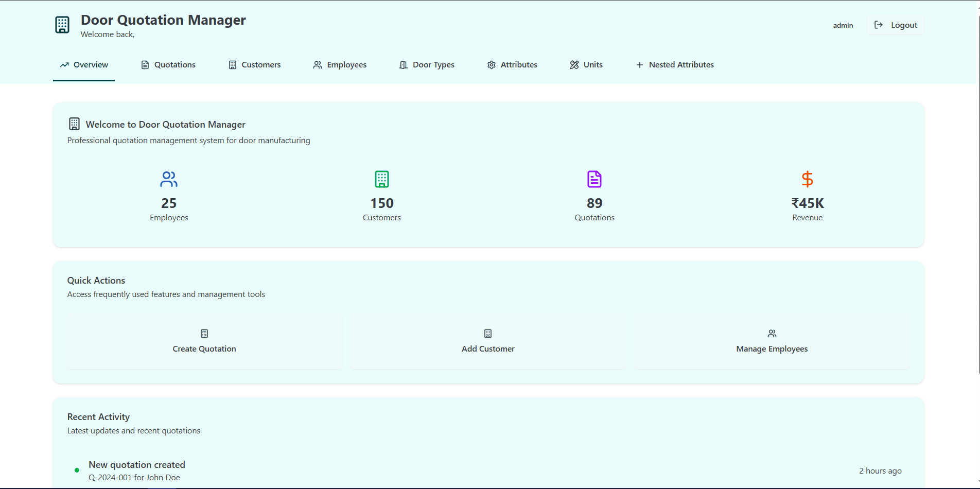Click the logout arrow icon
The width and height of the screenshot is (980, 489).
[879, 25]
